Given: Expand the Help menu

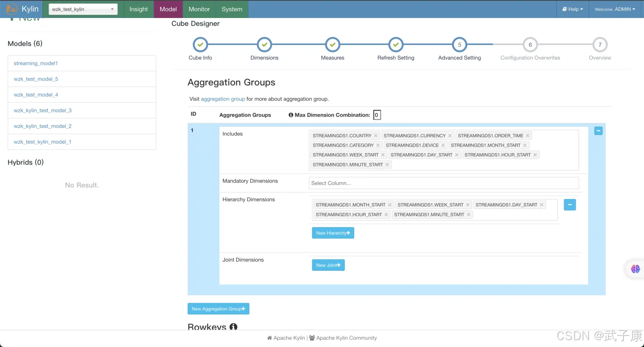Looking at the screenshot, I should coord(573,9).
